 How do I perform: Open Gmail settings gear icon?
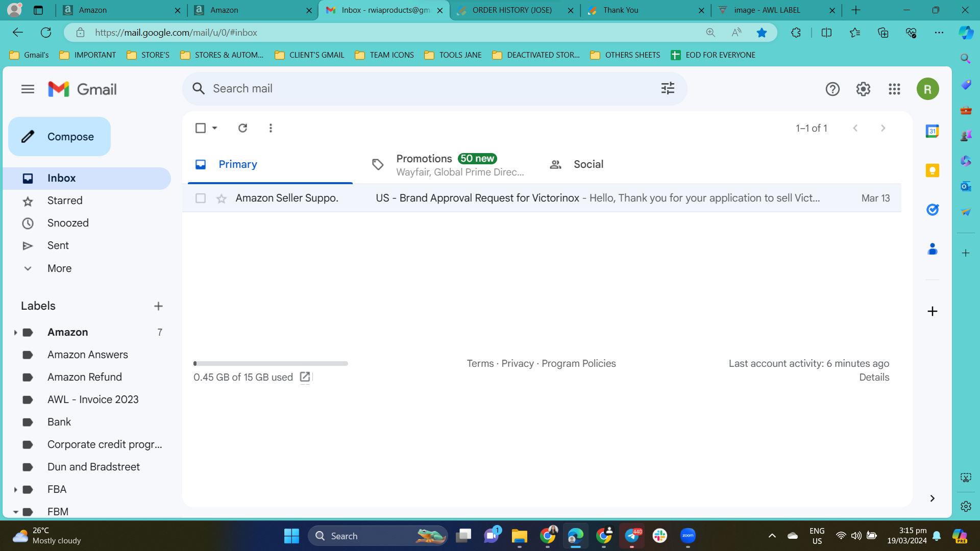(863, 89)
